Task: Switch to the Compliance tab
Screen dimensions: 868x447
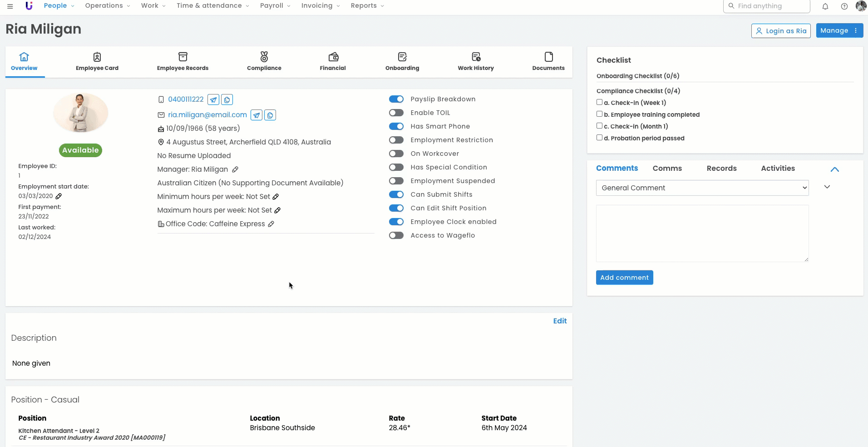Action: (x=264, y=61)
